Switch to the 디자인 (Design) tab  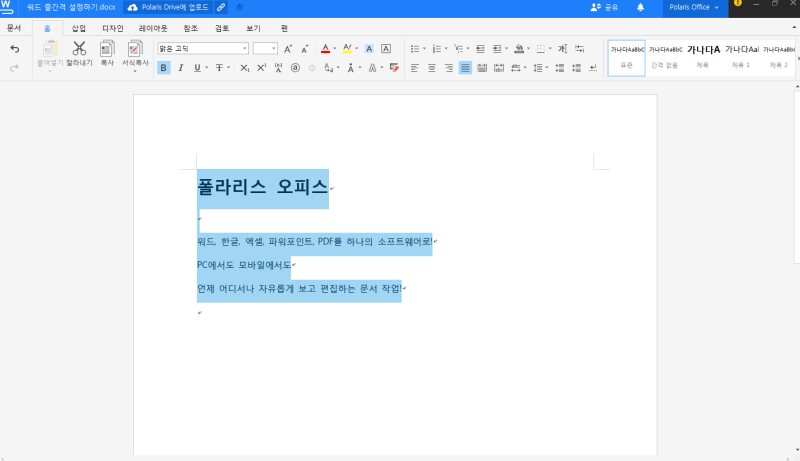tap(113, 28)
